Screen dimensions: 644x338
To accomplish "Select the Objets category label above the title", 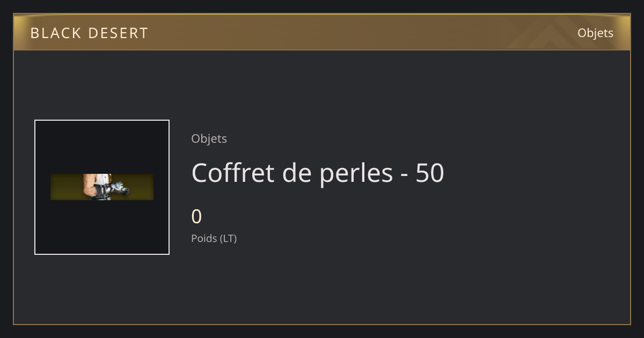I will click(209, 138).
